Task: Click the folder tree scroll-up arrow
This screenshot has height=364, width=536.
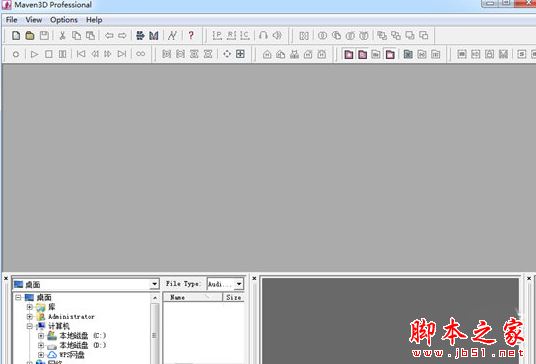Action: coord(155,298)
